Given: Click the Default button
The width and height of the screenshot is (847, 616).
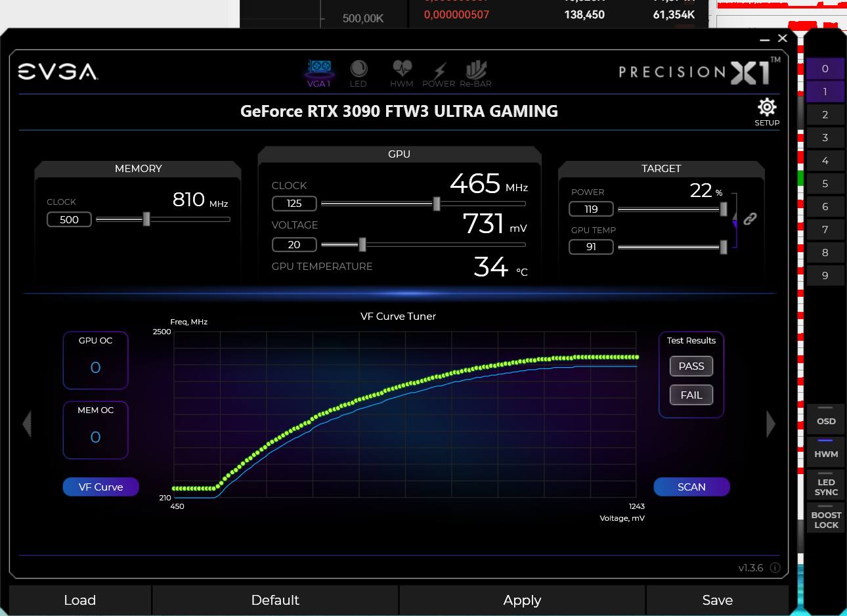Looking at the screenshot, I should point(275,600).
